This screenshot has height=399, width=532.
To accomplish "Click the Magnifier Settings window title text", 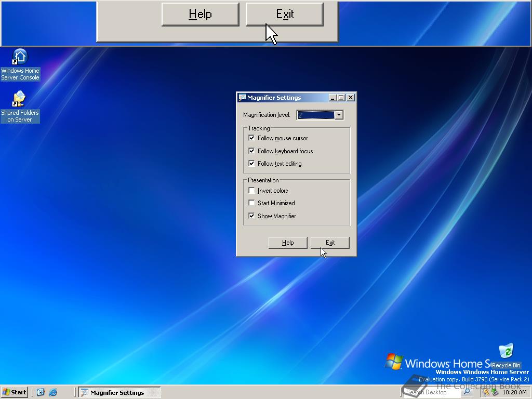I will coord(274,98).
